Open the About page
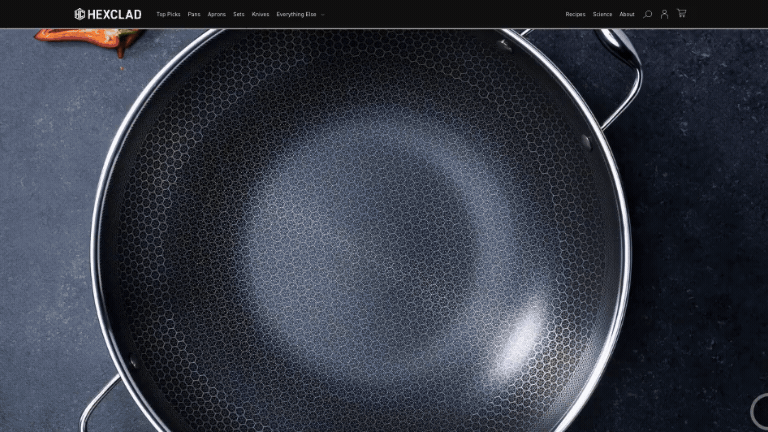768x432 pixels. click(x=627, y=14)
